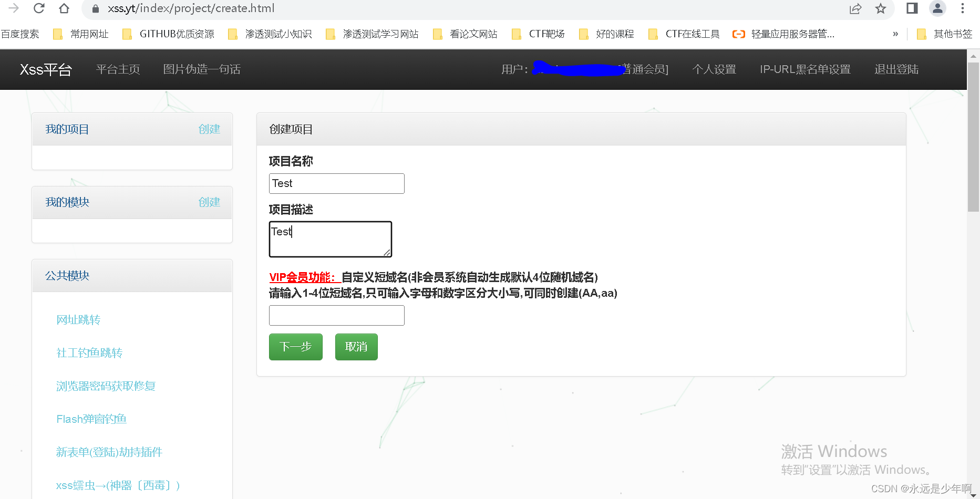Reload the page with refresh icon
This screenshot has width=980, height=499.
pyautogui.click(x=39, y=8)
